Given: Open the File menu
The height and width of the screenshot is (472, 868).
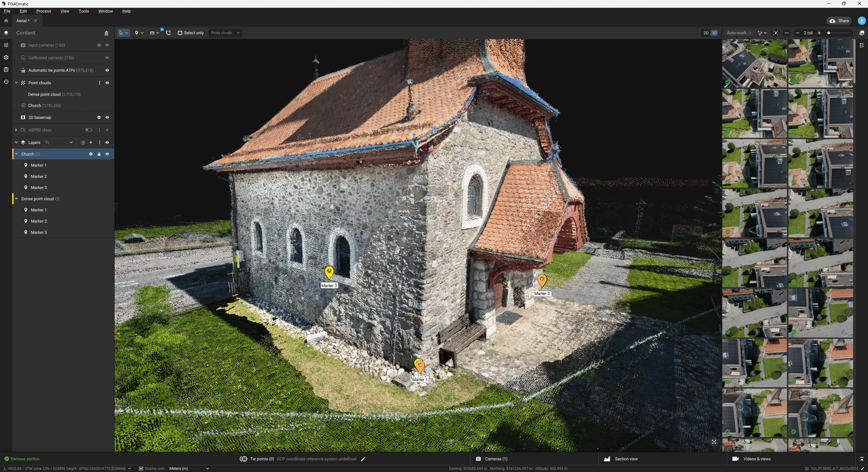Looking at the screenshot, I should pyautogui.click(x=7, y=11).
